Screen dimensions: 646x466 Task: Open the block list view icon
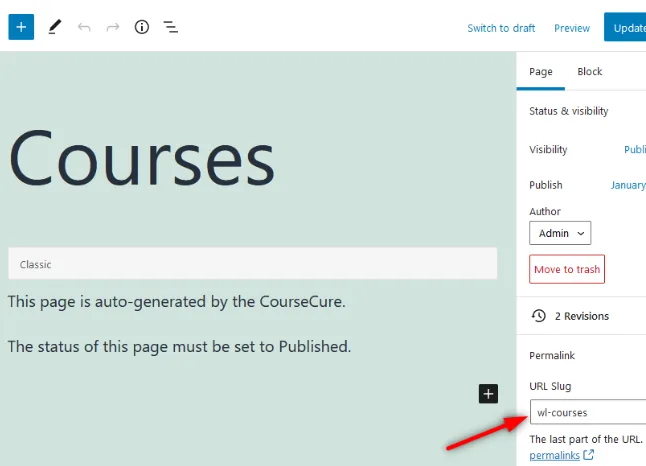(x=171, y=27)
